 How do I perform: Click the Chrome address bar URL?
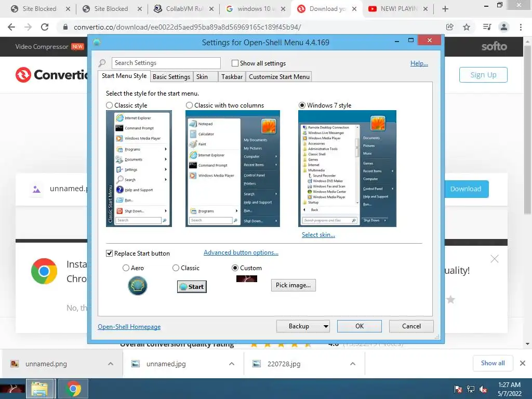pos(187,27)
